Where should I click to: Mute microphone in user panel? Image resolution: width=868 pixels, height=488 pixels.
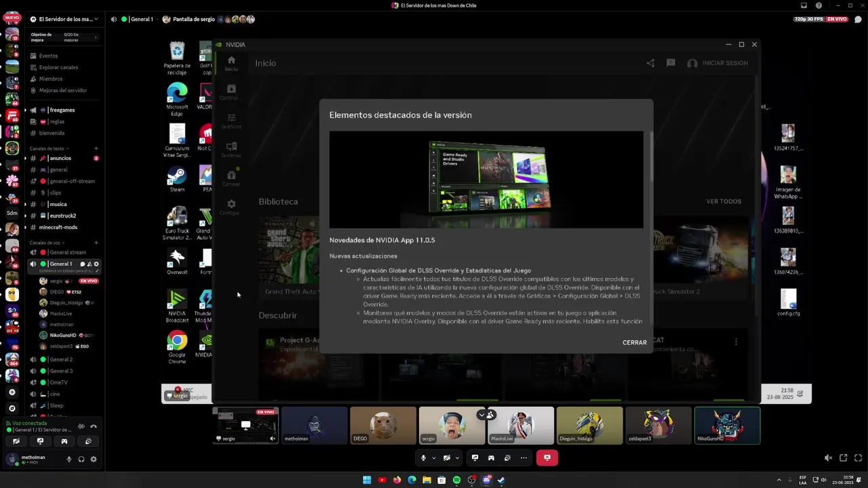click(x=68, y=459)
